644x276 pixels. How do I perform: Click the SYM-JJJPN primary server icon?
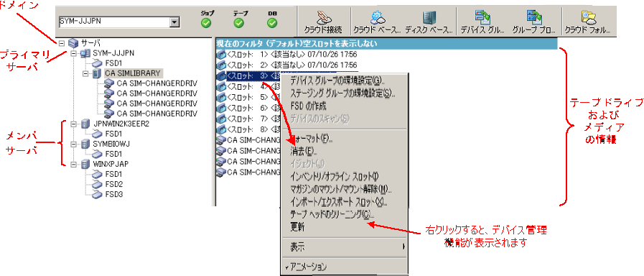coord(85,53)
